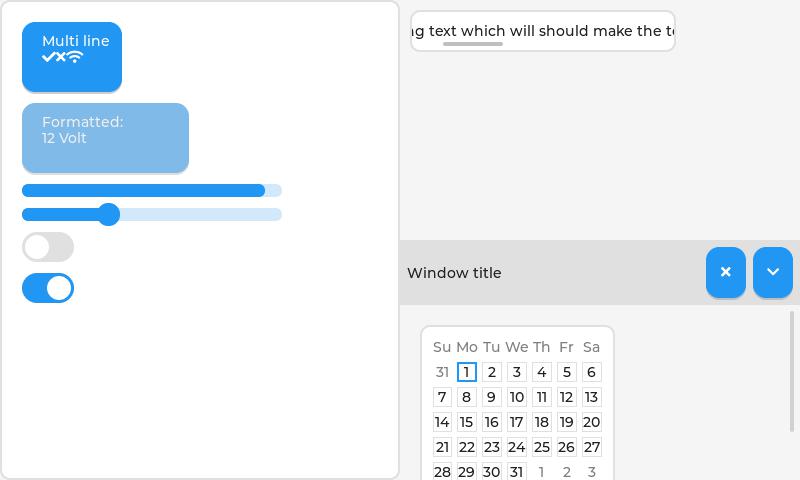Screen dimensions: 800x480
Task: Click the horizontal scrollbar under text field
Action: coord(473,44)
